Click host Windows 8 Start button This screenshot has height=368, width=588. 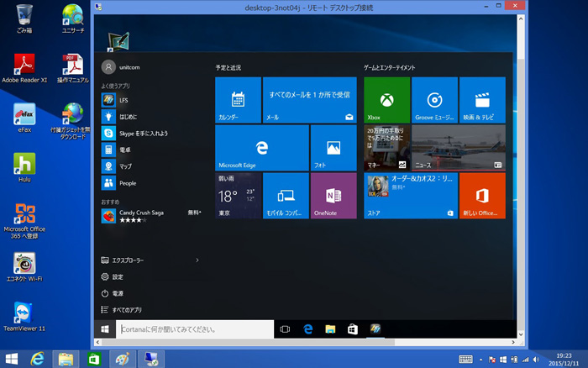point(11,359)
